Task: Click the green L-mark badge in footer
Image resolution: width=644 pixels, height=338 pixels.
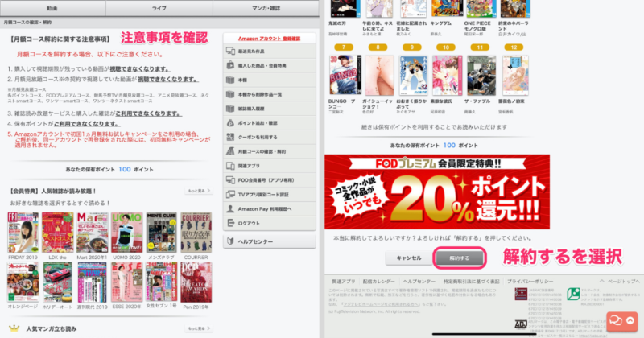Action: pos(573,294)
